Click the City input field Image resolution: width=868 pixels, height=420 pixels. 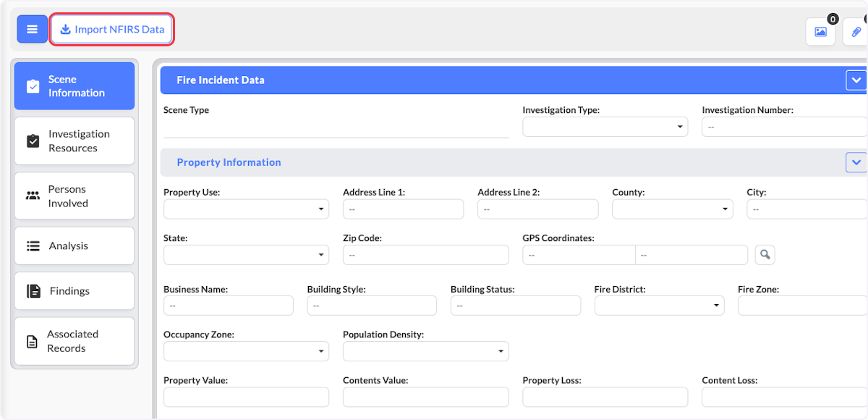[x=807, y=209]
